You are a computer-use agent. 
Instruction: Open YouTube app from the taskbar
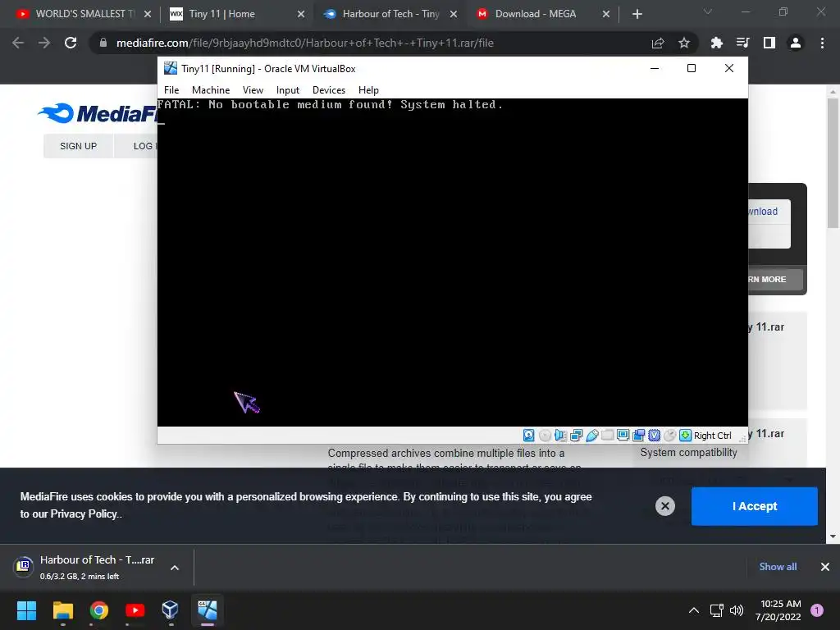click(135, 610)
